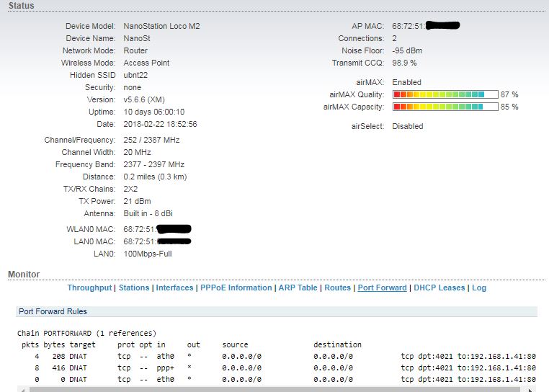Click the airMAX Capacity indicator bar

pos(445,107)
